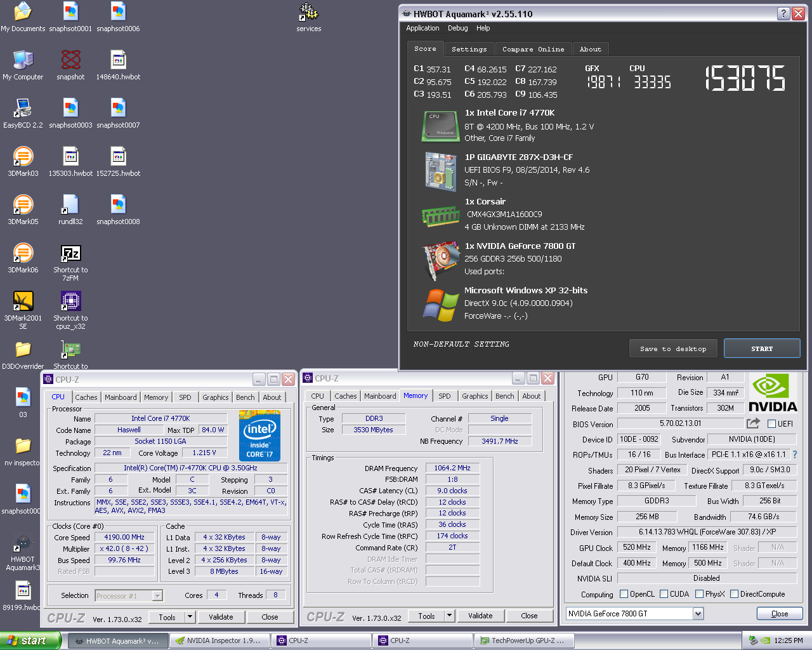Viewport: 812px width, 650px height.
Task: Open Graphics tab in CPU-Z Memory window
Action: click(475, 396)
